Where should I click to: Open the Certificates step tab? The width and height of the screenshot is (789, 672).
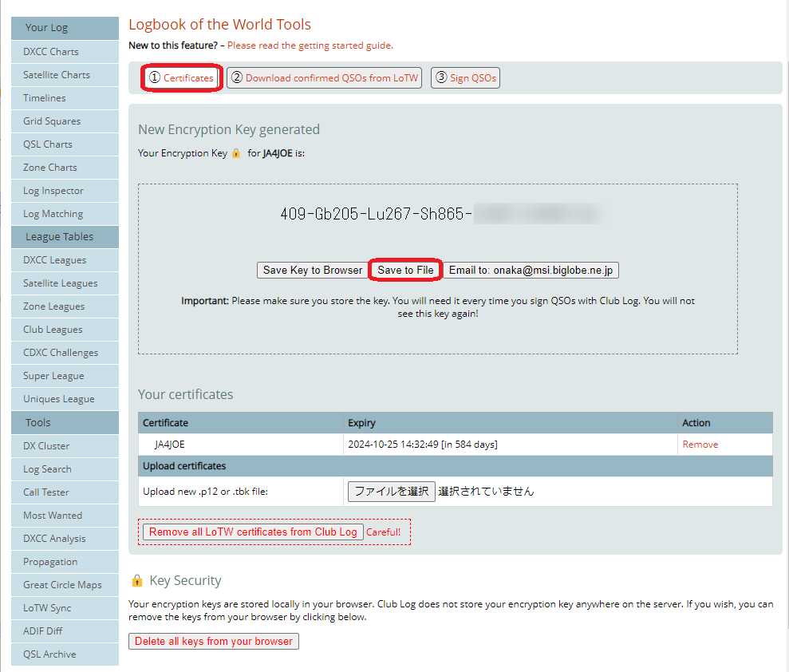coord(182,77)
